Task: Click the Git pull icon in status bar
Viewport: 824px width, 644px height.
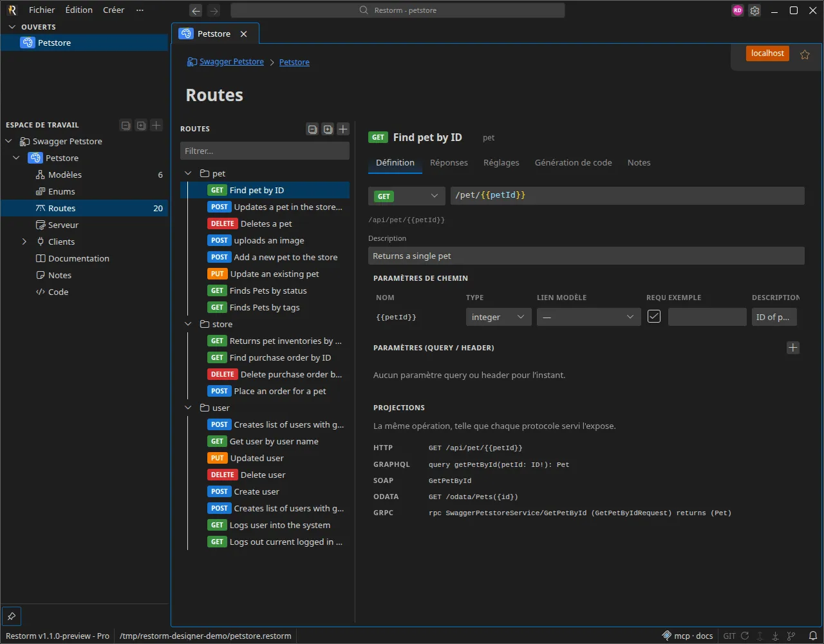Action: 776,636
